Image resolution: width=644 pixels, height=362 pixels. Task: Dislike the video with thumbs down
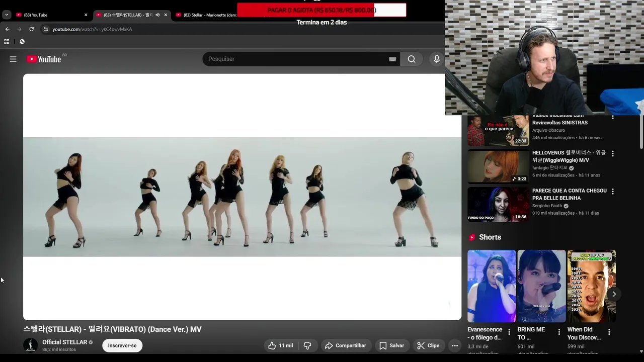307,345
